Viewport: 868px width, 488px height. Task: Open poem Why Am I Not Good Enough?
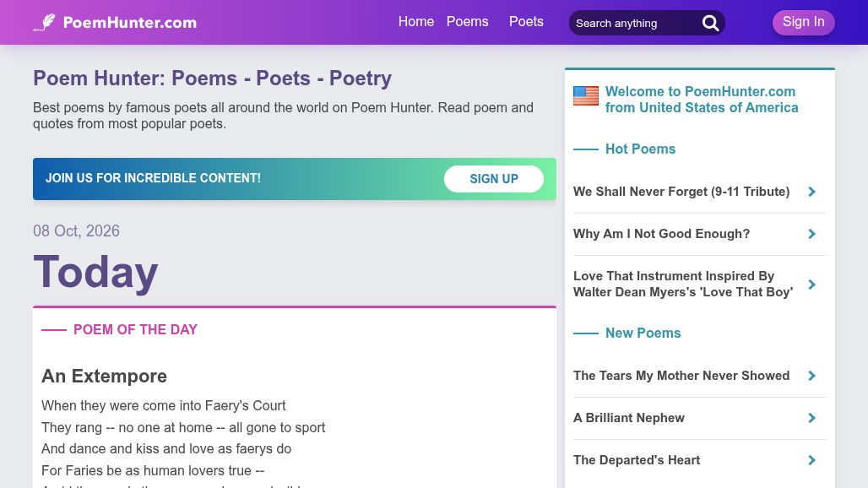(x=661, y=234)
